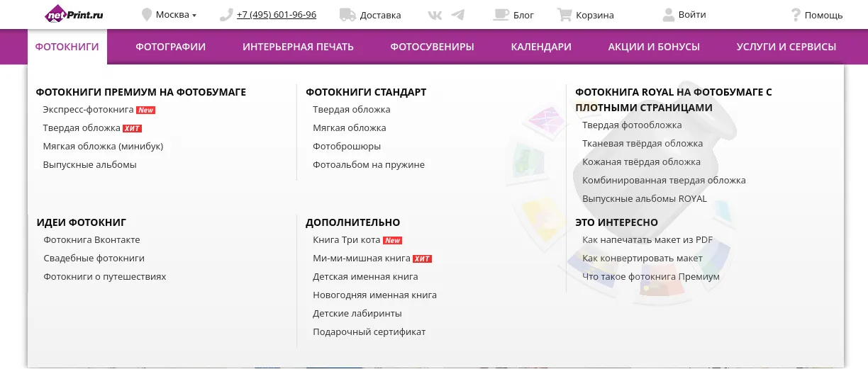The width and height of the screenshot is (868, 369).
Task: Click the location pin icon near Москва
Action: point(148,14)
